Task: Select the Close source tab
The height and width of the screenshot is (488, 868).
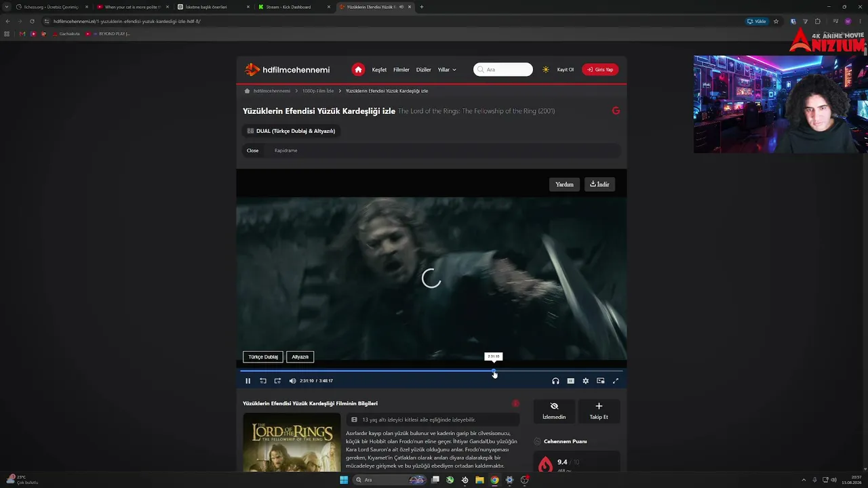Action: point(252,150)
